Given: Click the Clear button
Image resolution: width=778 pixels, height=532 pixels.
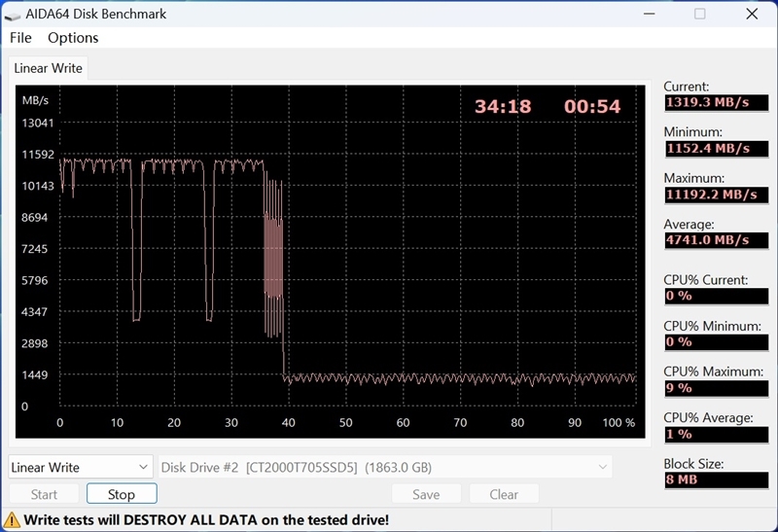Looking at the screenshot, I should click(x=504, y=494).
